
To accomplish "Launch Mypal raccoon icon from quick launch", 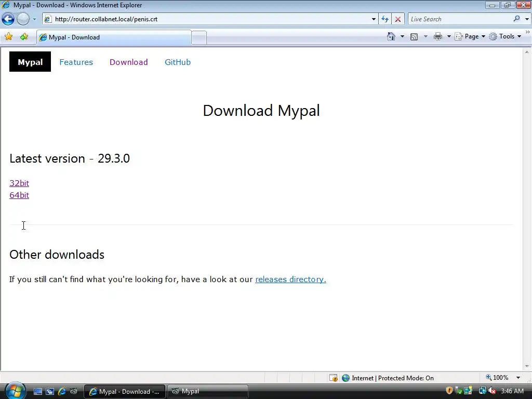I will click(x=74, y=392).
